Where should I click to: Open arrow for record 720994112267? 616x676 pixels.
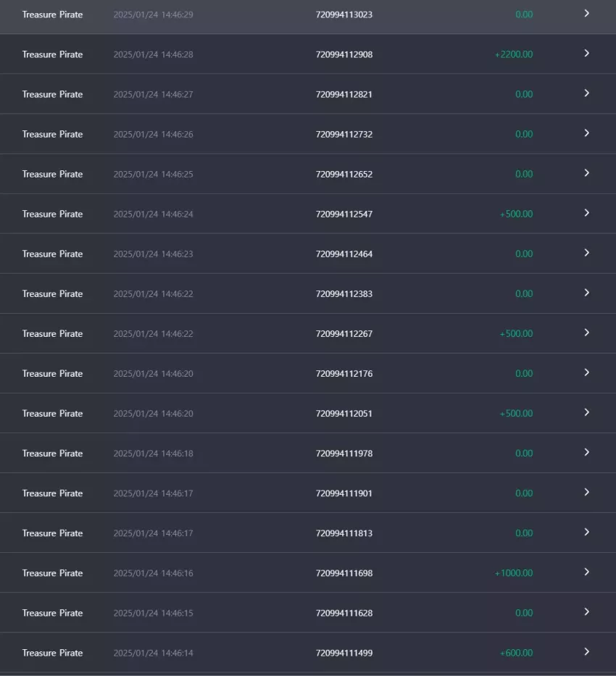(x=587, y=333)
